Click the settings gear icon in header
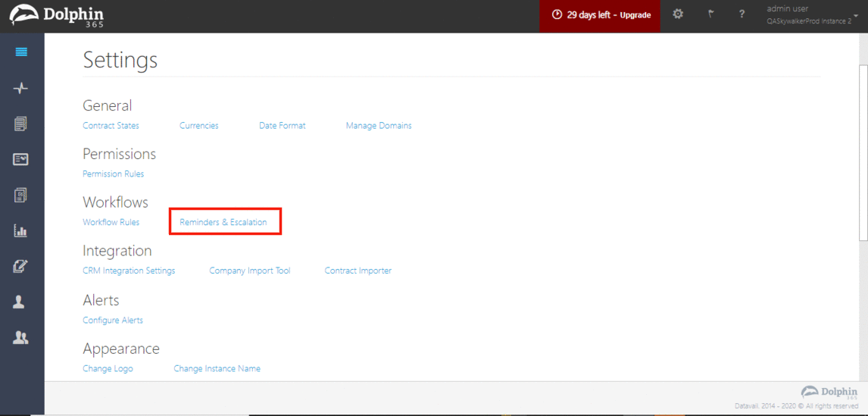The image size is (868, 416). 678,14
